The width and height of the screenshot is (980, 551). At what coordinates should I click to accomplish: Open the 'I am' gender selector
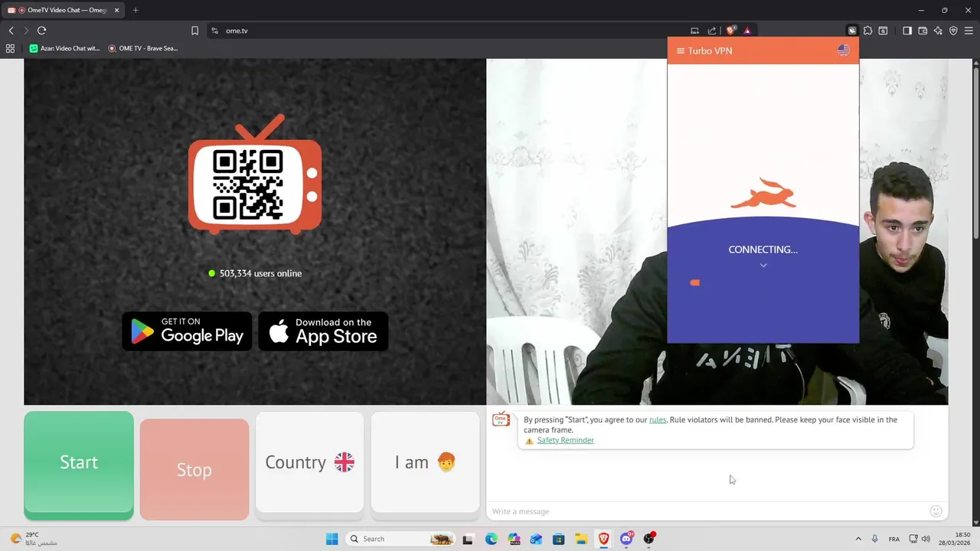point(425,462)
